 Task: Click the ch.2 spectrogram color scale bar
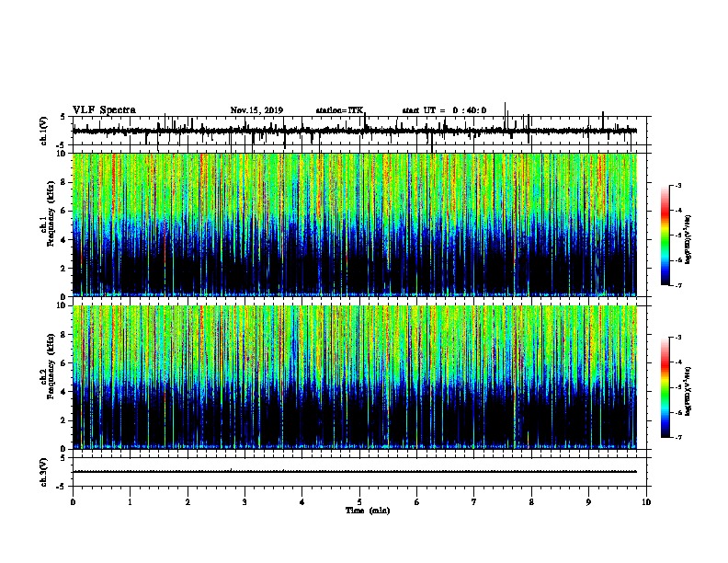(x=665, y=387)
